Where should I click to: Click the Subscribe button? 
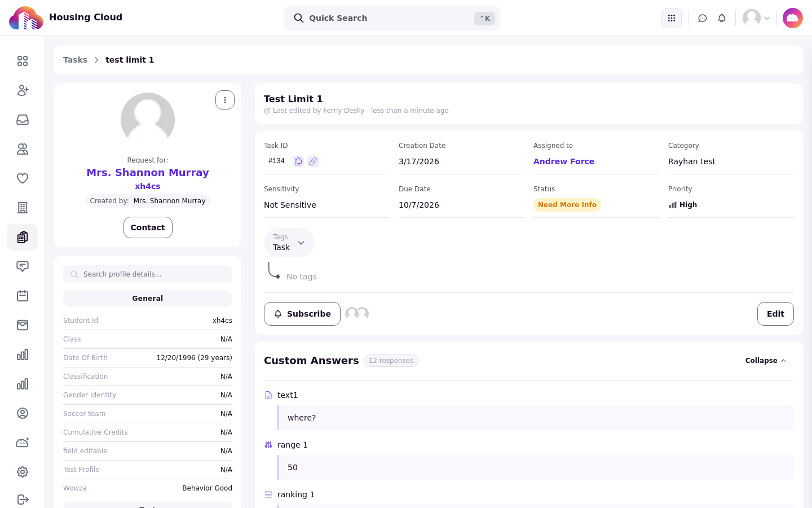(x=302, y=314)
